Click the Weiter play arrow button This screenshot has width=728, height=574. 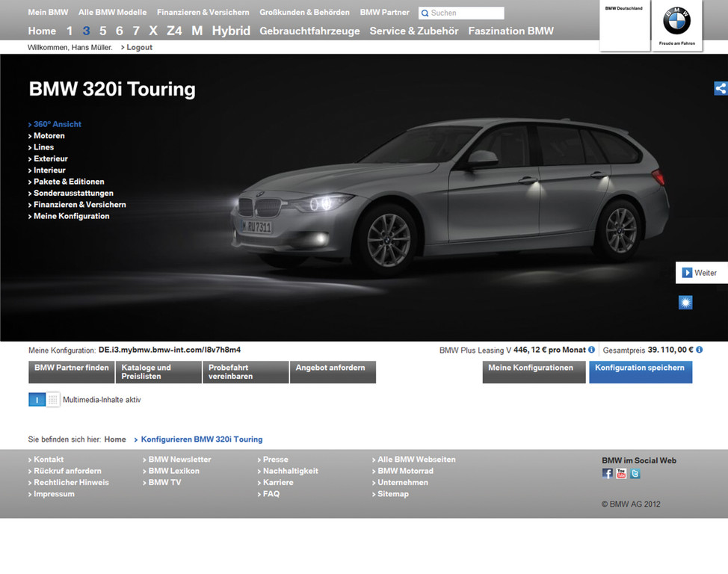pos(687,273)
